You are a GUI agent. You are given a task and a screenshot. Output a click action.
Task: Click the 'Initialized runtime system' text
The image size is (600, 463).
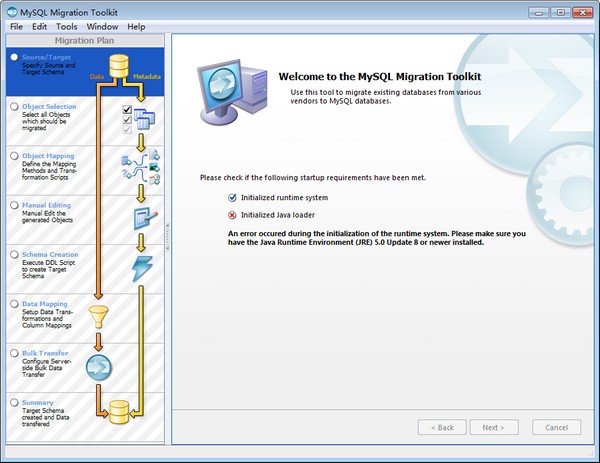click(284, 198)
